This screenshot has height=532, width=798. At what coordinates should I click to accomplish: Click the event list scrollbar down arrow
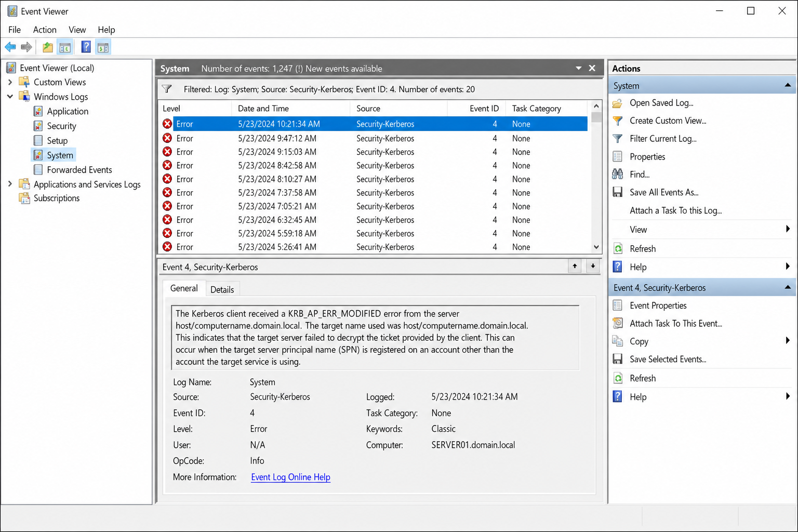click(596, 247)
